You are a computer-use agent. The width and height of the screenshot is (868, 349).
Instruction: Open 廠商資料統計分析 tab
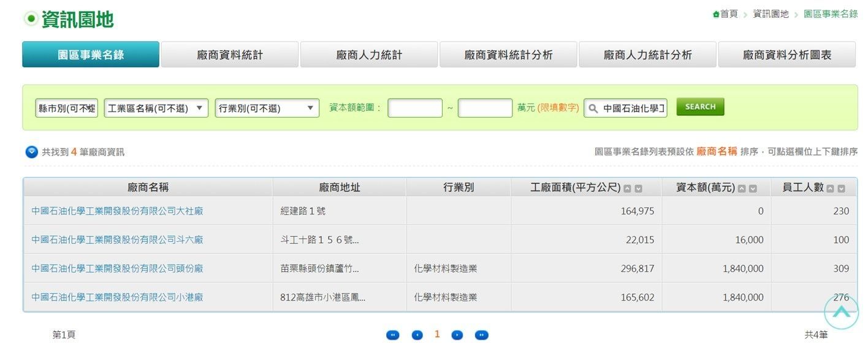click(508, 54)
